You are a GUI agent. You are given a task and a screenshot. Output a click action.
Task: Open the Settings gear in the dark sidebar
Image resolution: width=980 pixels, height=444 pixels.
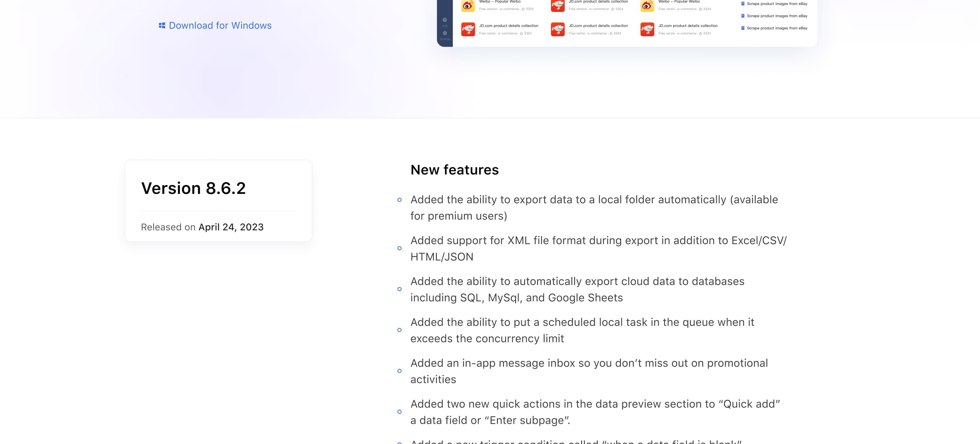tap(445, 33)
